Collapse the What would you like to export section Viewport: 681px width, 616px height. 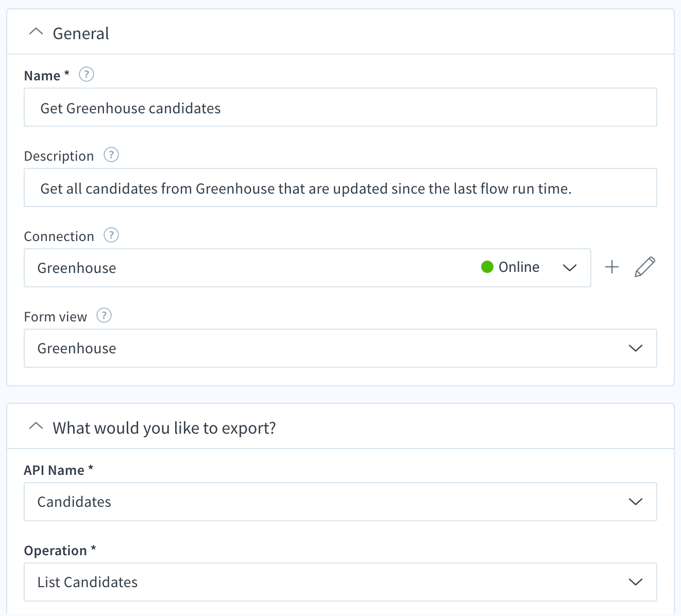(36, 426)
